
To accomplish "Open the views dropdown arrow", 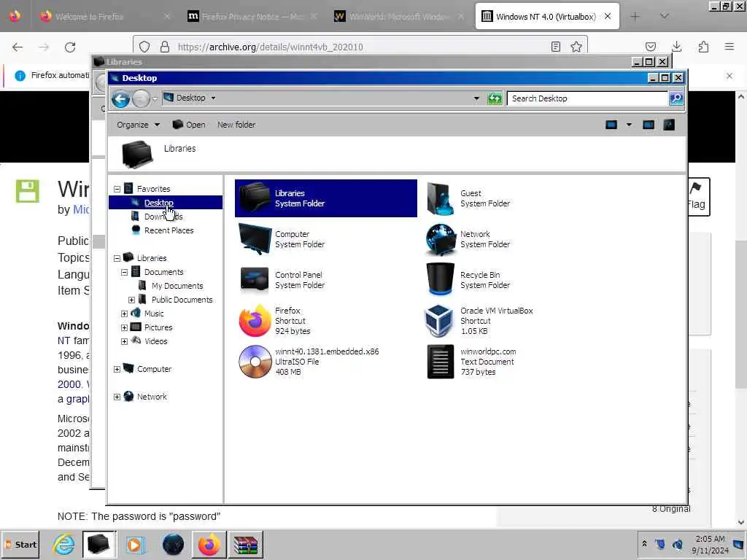I will [629, 125].
